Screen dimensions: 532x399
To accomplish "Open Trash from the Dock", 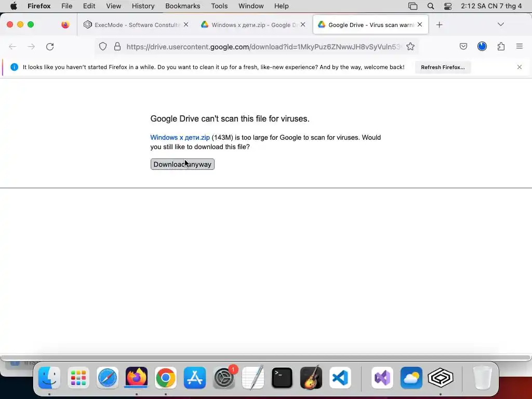I will (482, 378).
